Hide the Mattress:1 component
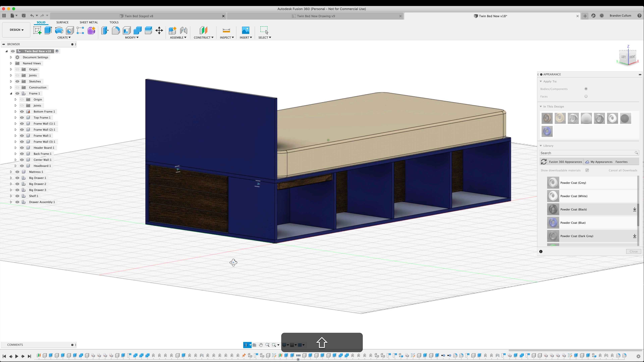Viewport: 644px width, 362px height. (17, 172)
